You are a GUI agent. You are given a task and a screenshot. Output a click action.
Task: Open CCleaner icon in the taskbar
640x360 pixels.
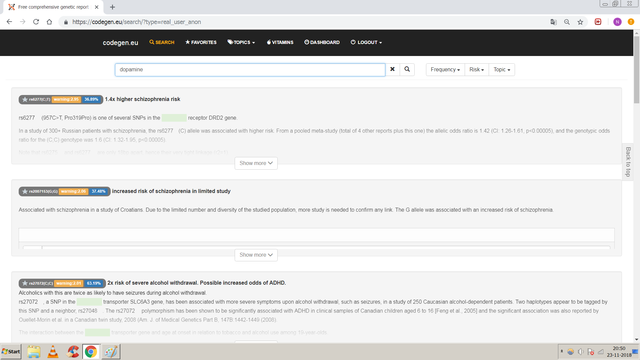[x=73, y=351]
